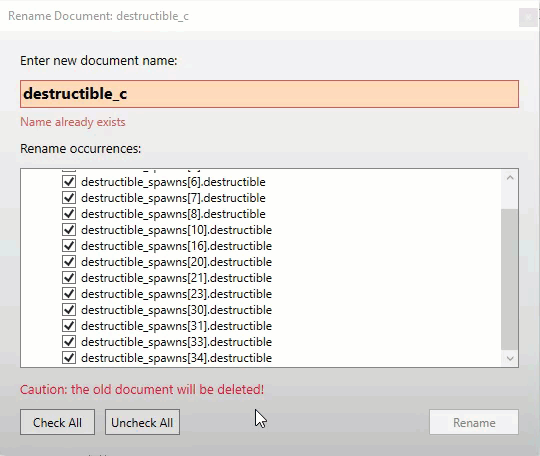Viewport: 540px width, 456px height.
Task: Toggle destructible_spawns[31].destructible checkbox
Action: click(69, 325)
